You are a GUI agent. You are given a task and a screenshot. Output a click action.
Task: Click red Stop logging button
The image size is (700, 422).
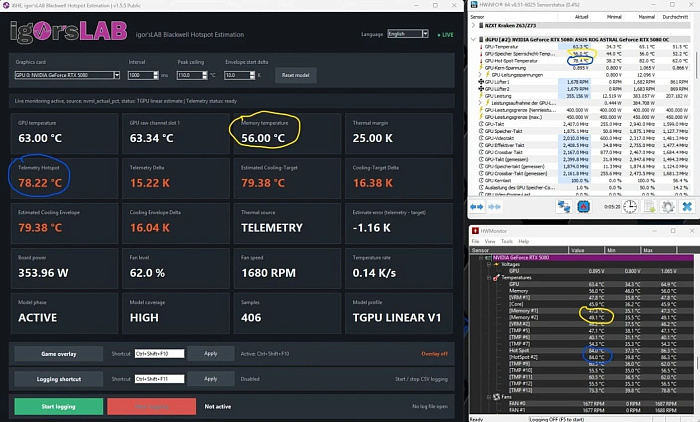coord(151,406)
